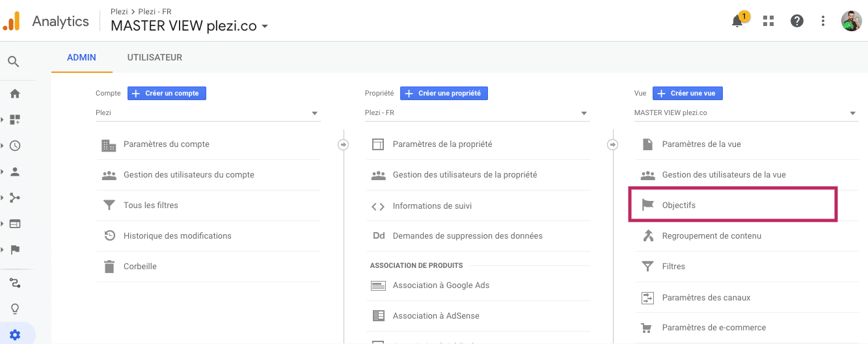Open the help question mark icon
The width and height of the screenshot is (868, 344).
click(797, 21)
